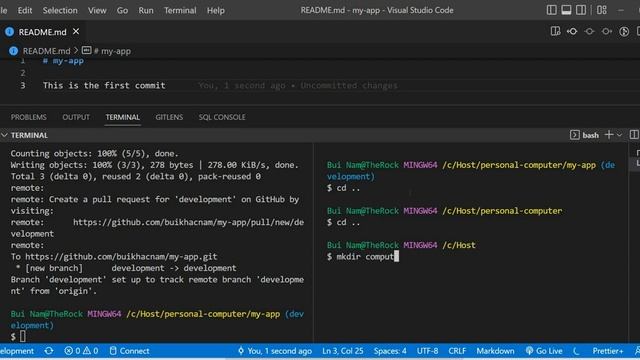The image size is (640, 360).
Task: Open the launch profile dropdown arrow
Action: tap(619, 135)
